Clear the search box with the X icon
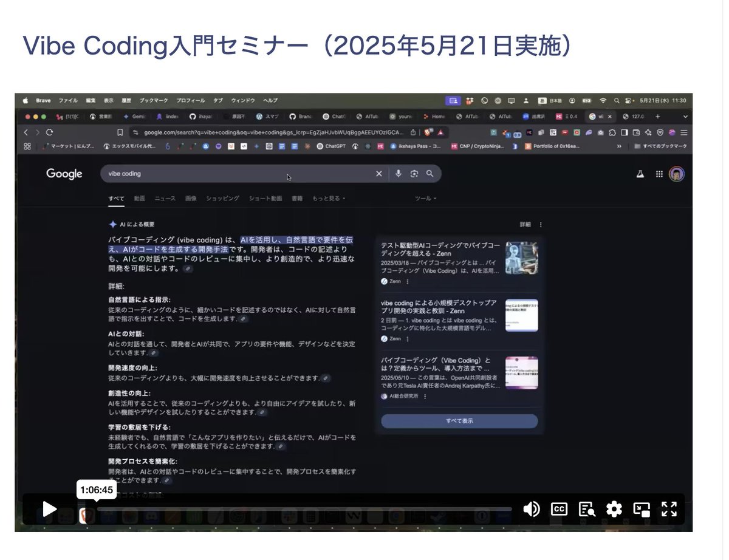This screenshot has width=729, height=560. tap(379, 174)
